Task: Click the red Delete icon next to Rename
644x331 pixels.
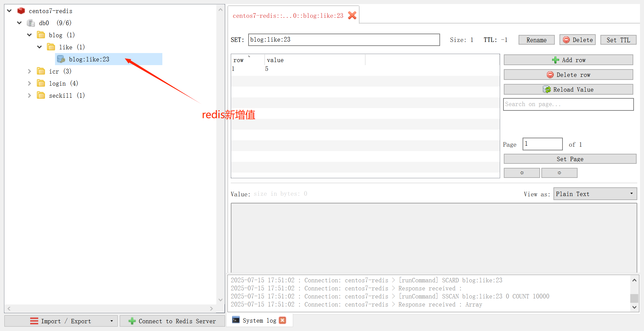Action: (x=566, y=40)
